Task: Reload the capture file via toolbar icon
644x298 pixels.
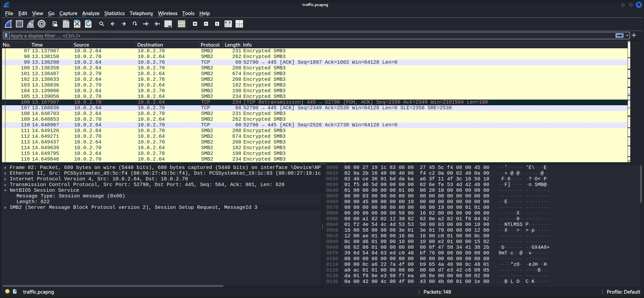Action: coord(88,24)
